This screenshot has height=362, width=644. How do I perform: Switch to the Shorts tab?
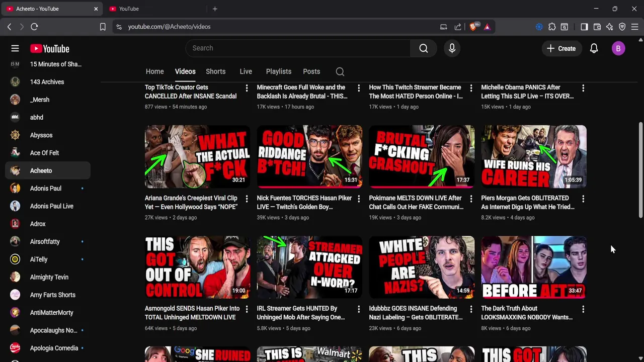(x=215, y=71)
